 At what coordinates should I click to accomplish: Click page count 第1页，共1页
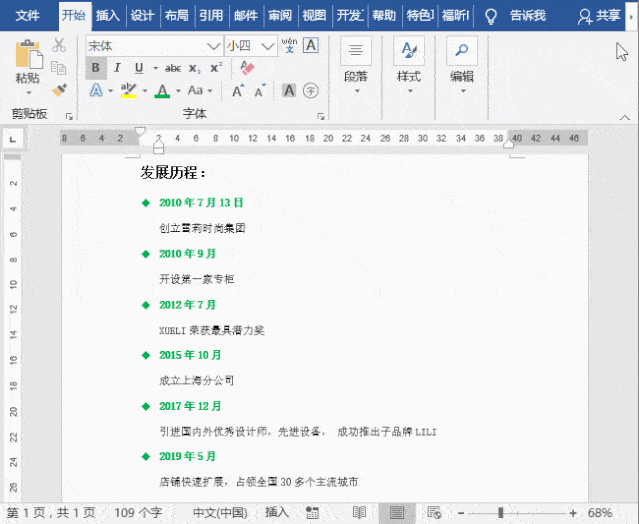(51, 513)
